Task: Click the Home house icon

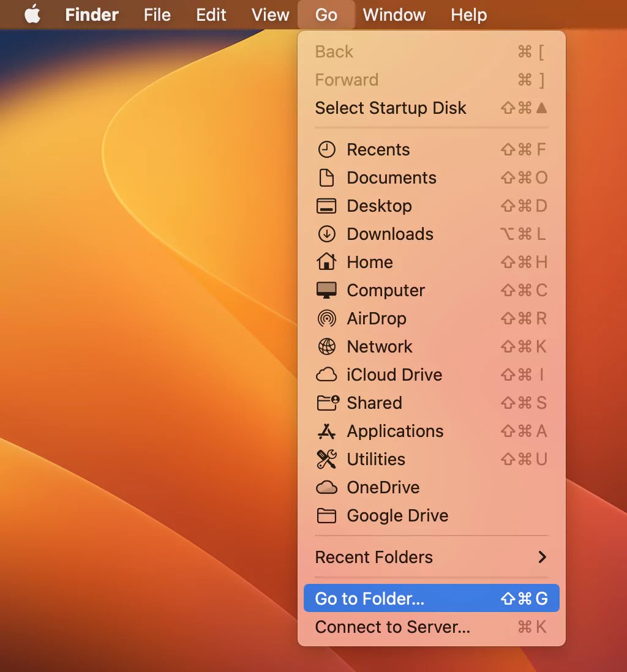Action: (x=328, y=262)
